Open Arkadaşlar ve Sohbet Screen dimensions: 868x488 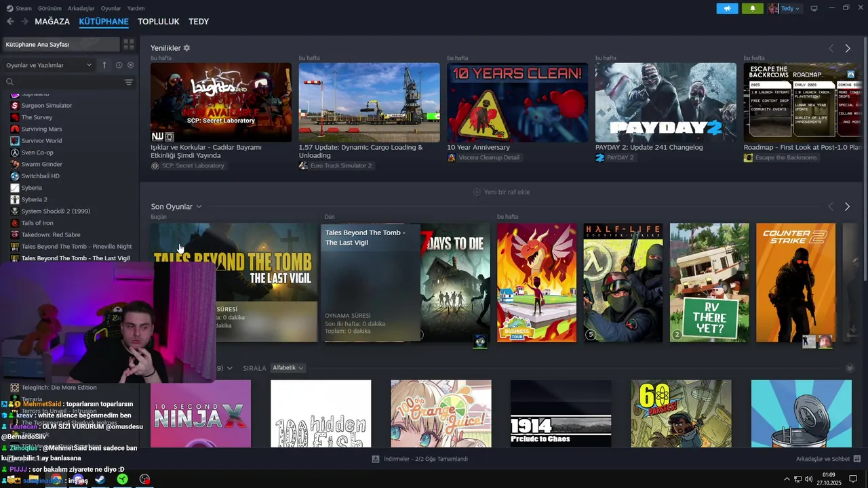point(828,459)
